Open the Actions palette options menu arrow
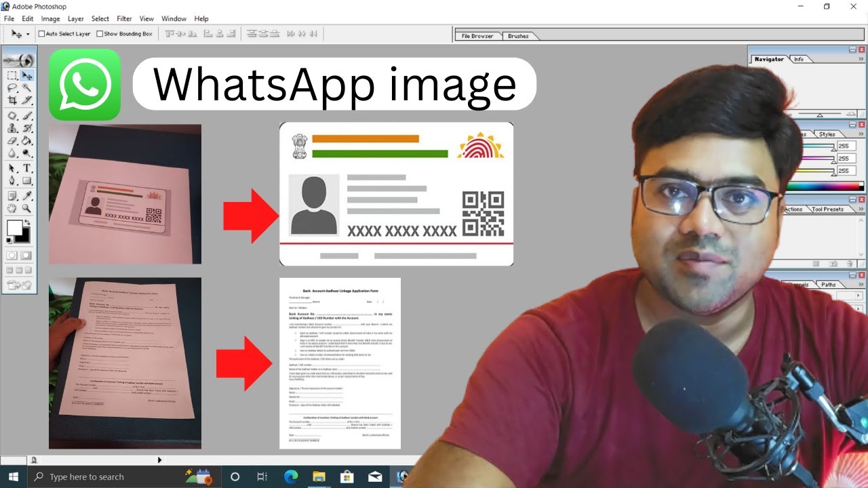The height and width of the screenshot is (488, 868). [x=863, y=209]
